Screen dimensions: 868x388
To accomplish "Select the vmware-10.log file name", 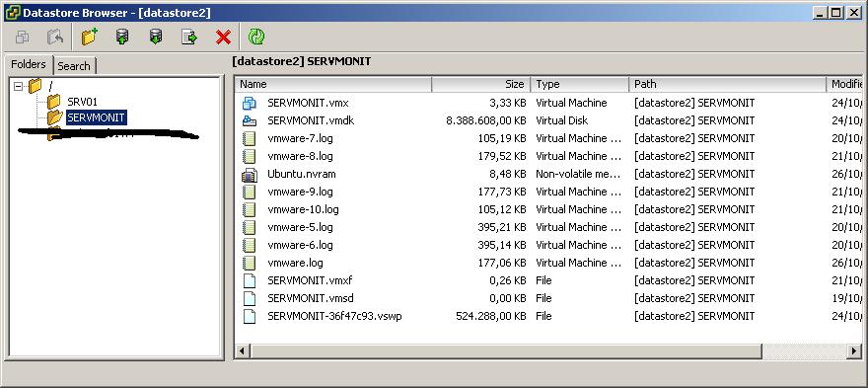I will click(303, 209).
